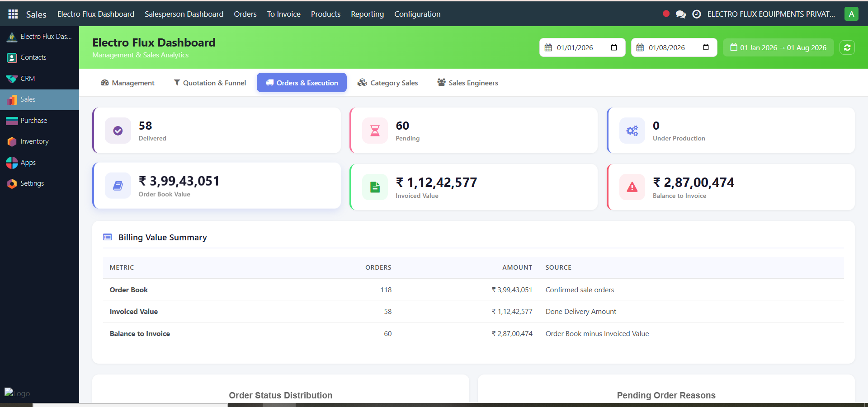Click the Under Production gears icon

tap(632, 131)
